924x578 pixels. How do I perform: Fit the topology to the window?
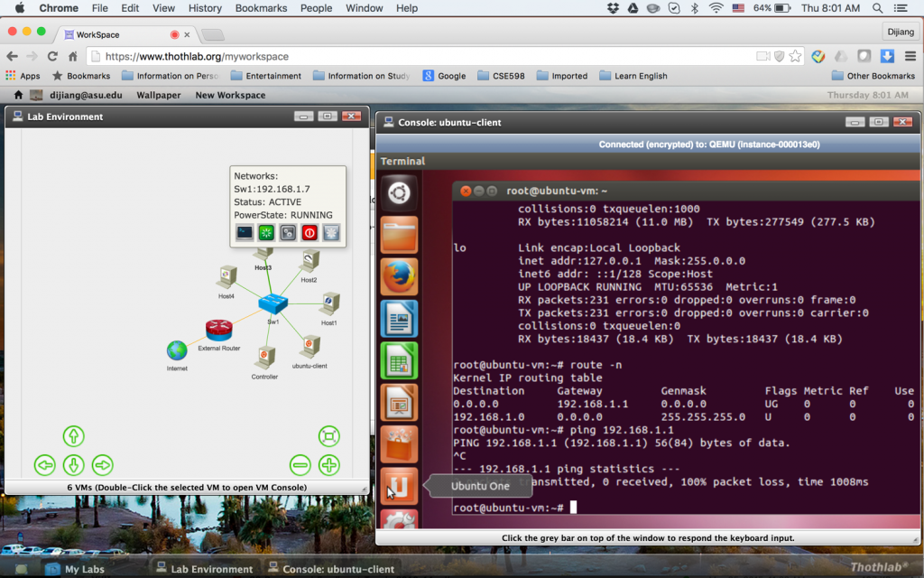coord(329,436)
